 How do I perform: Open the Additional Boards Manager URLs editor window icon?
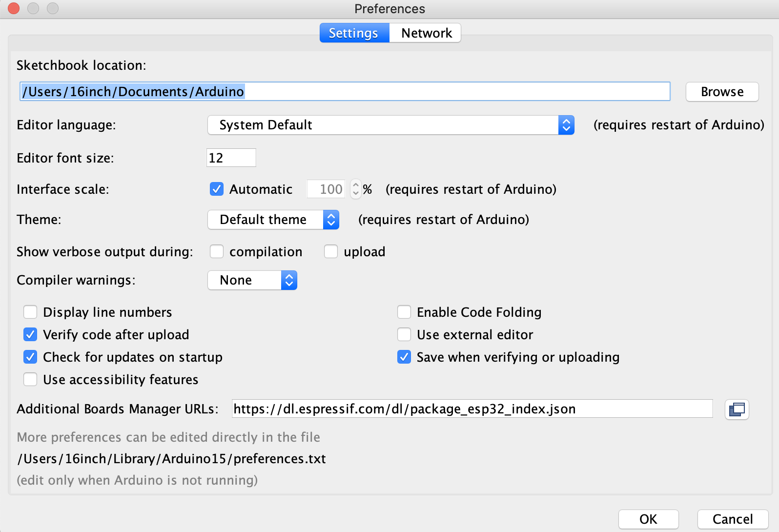click(x=737, y=409)
